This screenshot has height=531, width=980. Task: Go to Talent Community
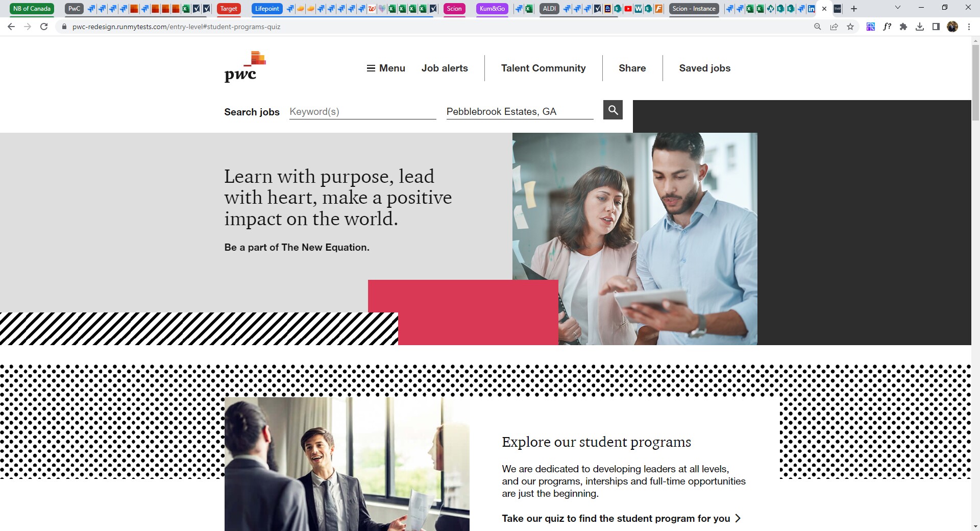pos(543,68)
